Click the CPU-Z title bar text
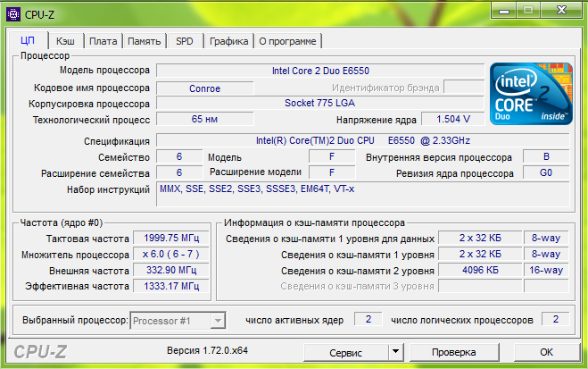588x369 pixels. pyautogui.click(x=39, y=14)
